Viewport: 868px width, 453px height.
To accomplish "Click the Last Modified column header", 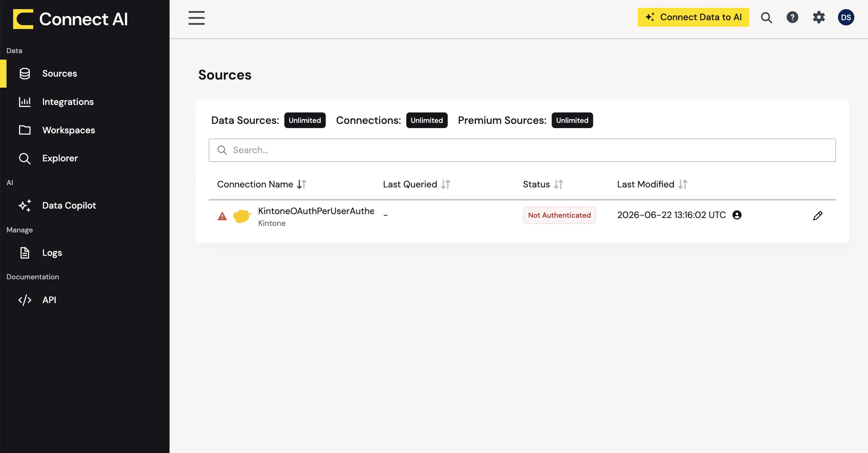I will tap(645, 184).
